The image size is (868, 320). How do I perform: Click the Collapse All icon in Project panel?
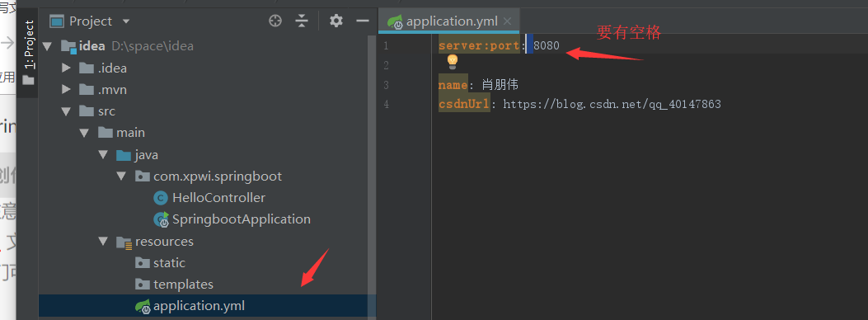302,21
